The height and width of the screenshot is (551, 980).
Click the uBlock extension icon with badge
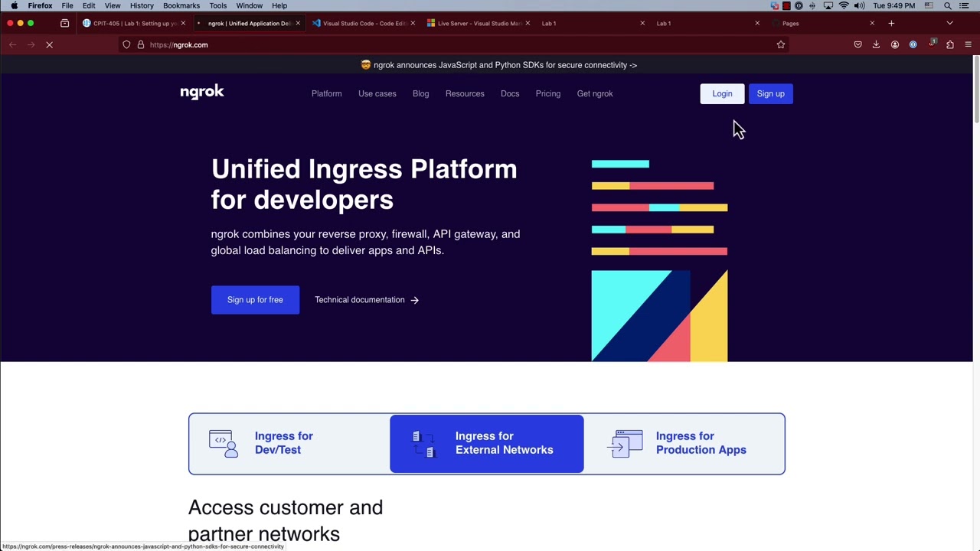click(932, 44)
